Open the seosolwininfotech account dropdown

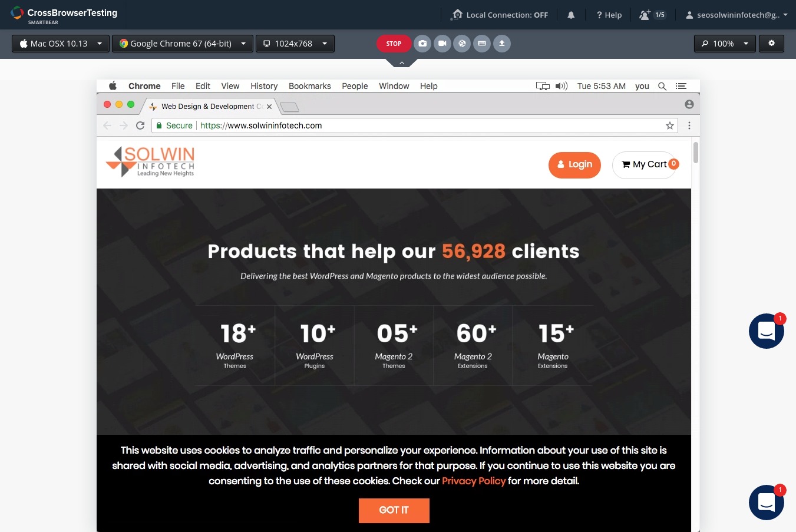pyautogui.click(x=736, y=15)
